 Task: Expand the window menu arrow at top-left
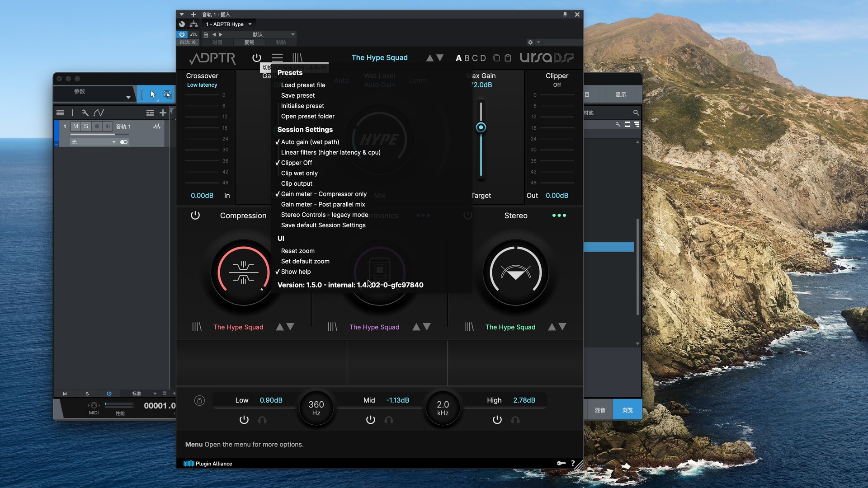pyautogui.click(x=182, y=14)
